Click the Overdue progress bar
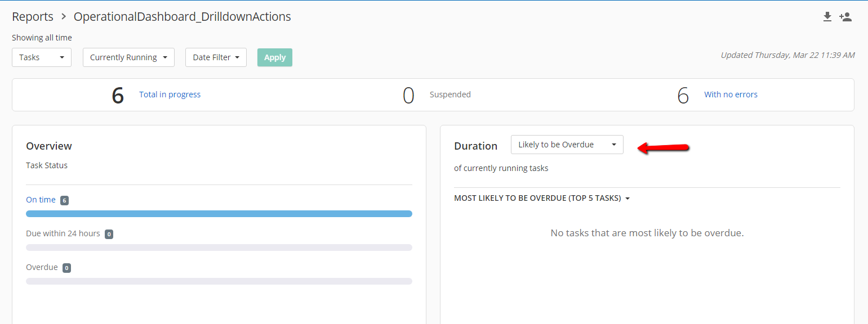Screen dimensions: 868x324 tap(219, 281)
